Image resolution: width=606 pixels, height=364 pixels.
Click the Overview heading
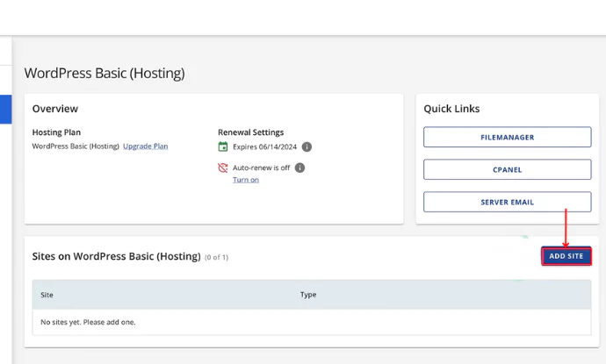click(x=54, y=109)
